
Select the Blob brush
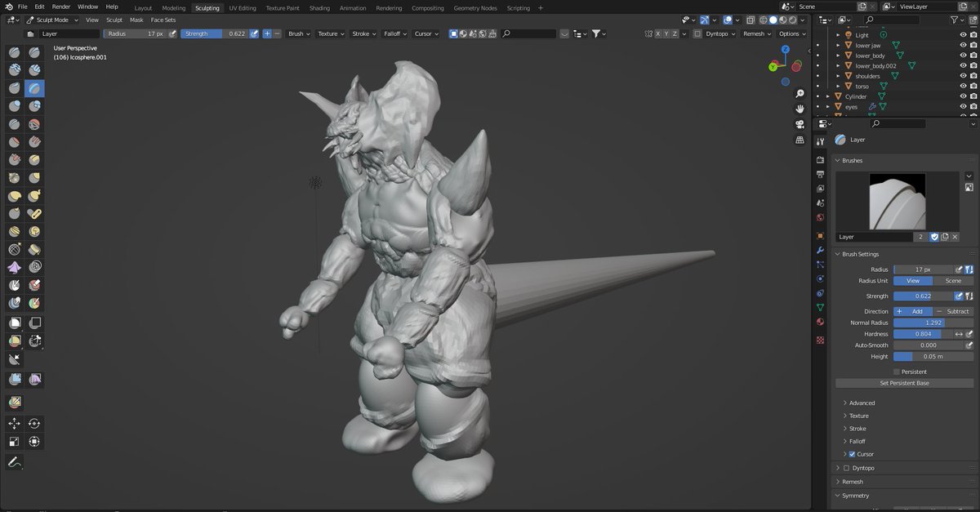pos(34,106)
